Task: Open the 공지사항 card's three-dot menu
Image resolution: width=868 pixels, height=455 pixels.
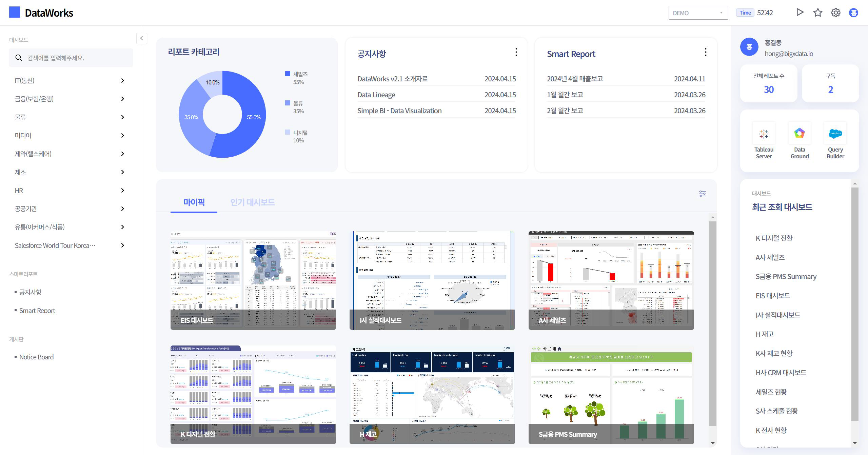Action: tap(516, 52)
